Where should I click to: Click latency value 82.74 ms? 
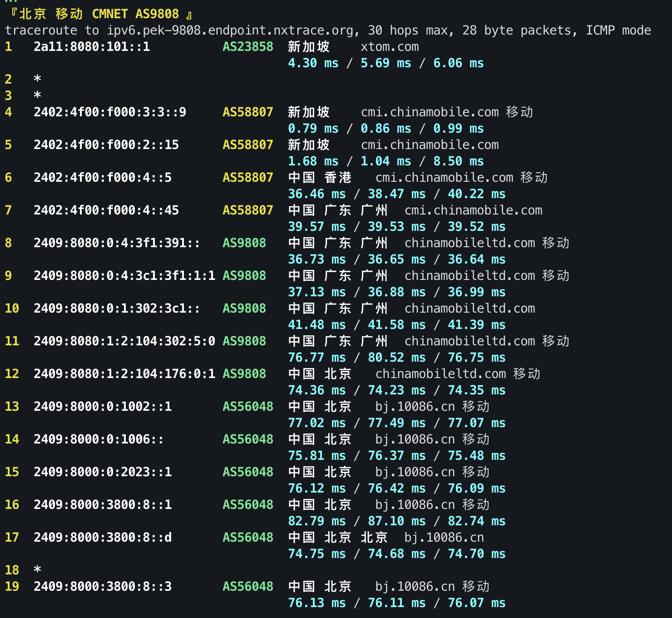coord(477,521)
